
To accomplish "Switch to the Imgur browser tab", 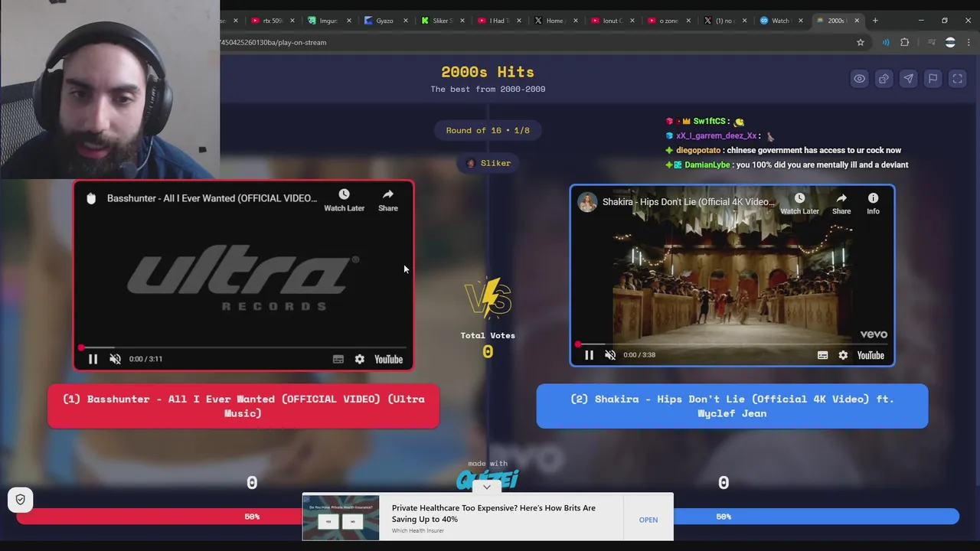I will coord(328,21).
